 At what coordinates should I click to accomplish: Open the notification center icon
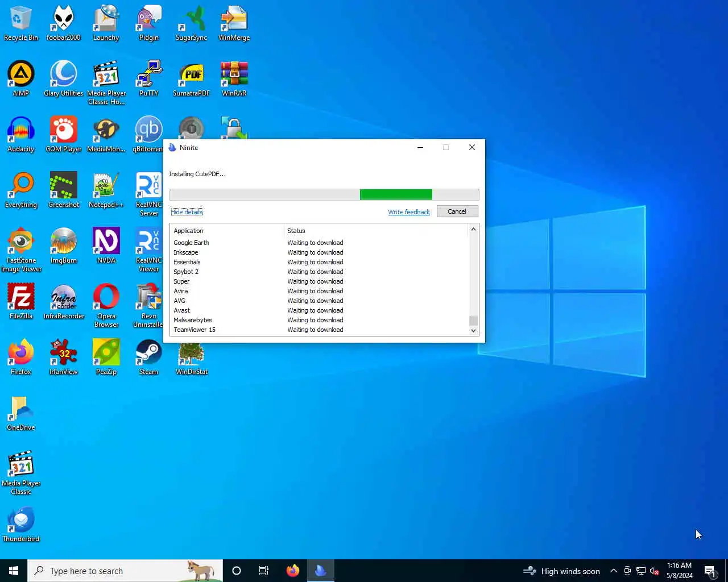pyautogui.click(x=710, y=571)
